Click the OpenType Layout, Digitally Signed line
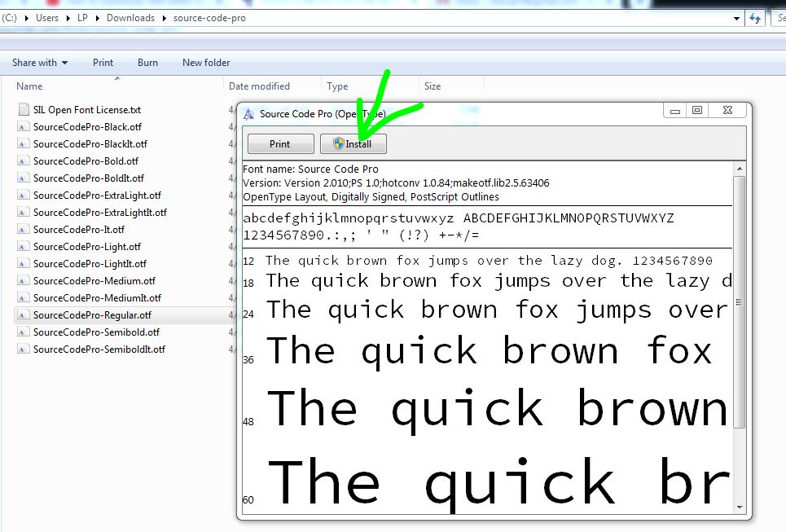 tap(371, 197)
